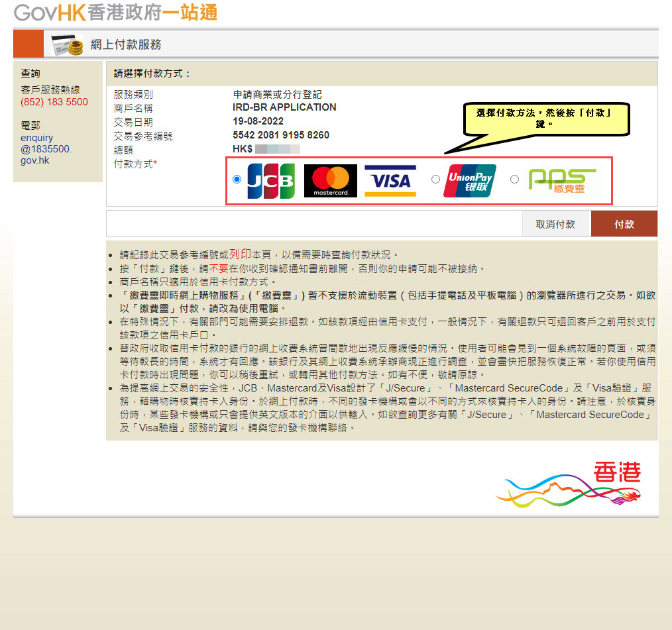The width and height of the screenshot is (672, 630).
Task: Click the 服務類別 label
Action: tap(133, 94)
